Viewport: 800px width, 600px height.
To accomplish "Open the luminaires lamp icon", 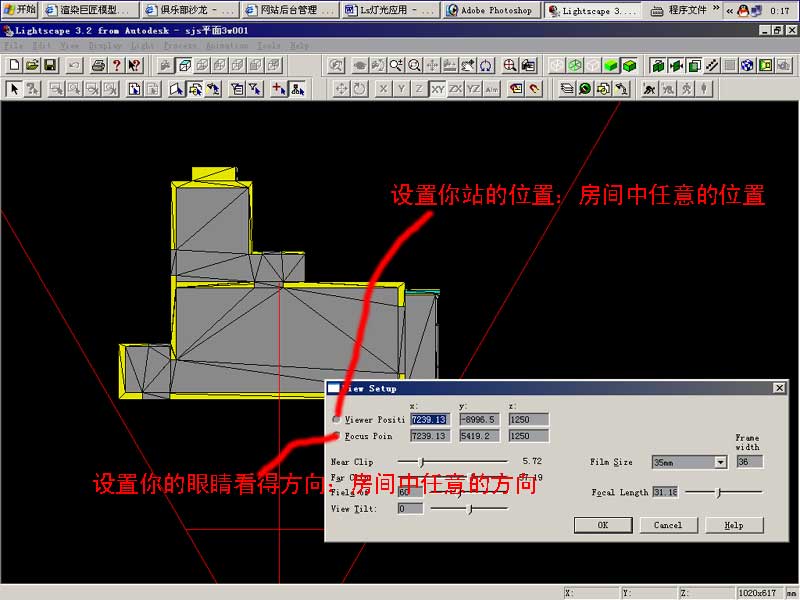I will point(621,89).
